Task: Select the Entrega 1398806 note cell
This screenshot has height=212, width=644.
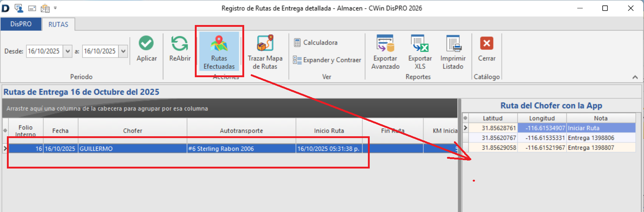Action: click(x=601, y=138)
